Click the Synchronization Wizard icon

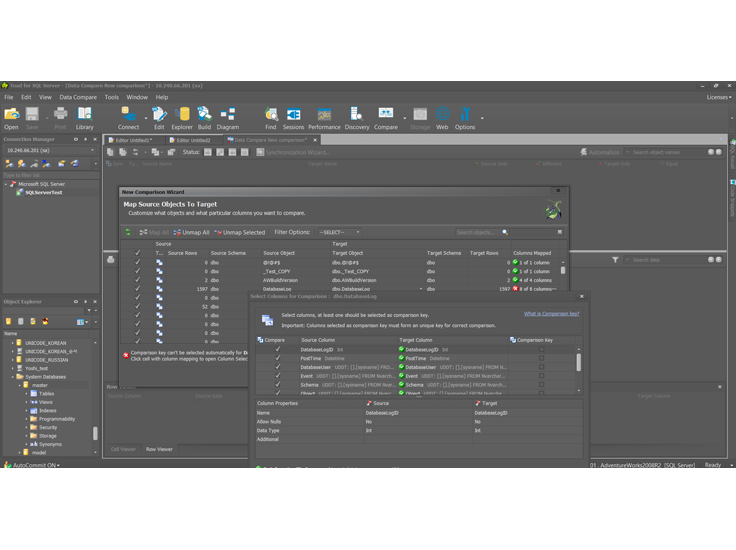tap(260, 152)
